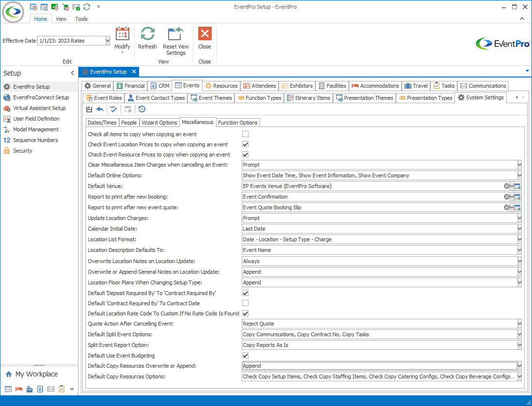
Task: Toggle Default 'Deposit Required By' checkbox
Action: (x=245, y=293)
